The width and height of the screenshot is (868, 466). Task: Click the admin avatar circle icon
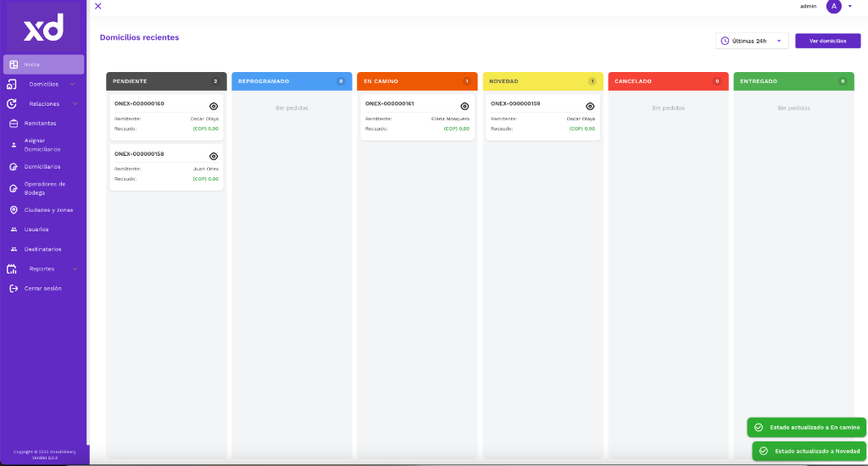click(x=834, y=6)
